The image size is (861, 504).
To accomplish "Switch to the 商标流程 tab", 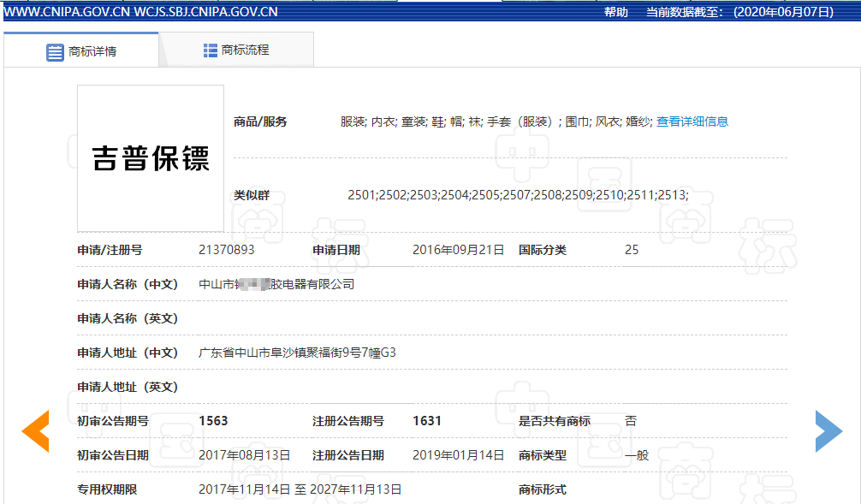I will click(237, 50).
